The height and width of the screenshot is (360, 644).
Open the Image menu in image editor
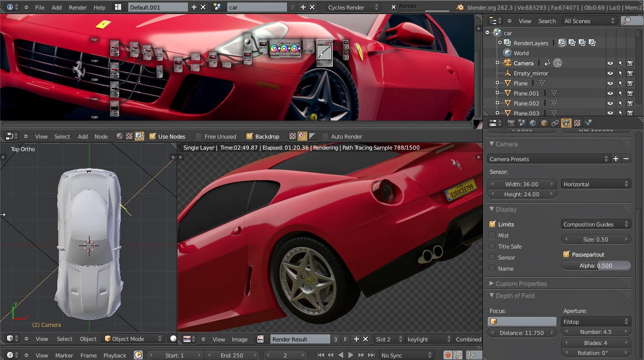point(239,339)
